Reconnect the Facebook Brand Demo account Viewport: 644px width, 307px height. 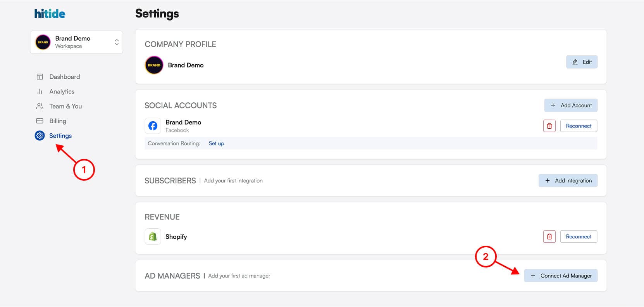(x=579, y=126)
